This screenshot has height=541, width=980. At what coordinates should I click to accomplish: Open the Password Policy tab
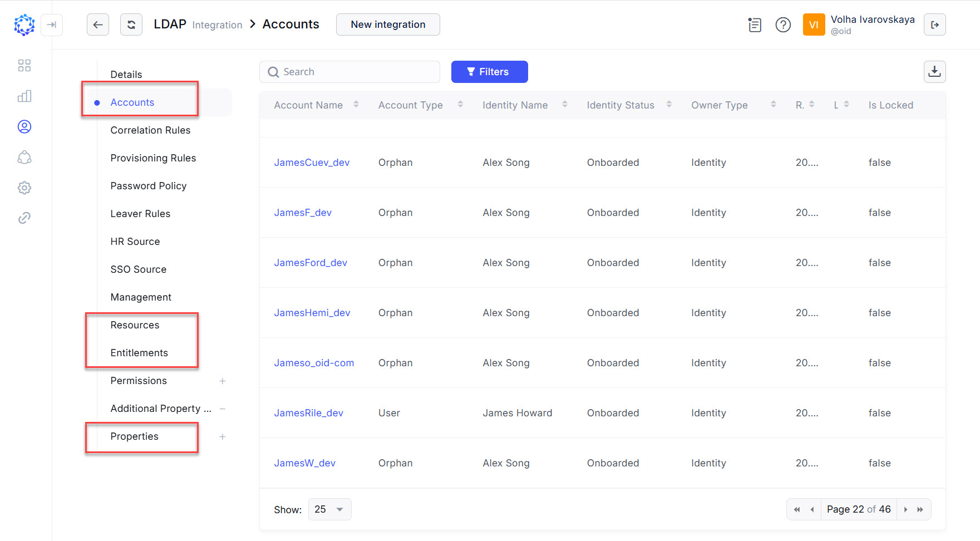click(x=149, y=186)
